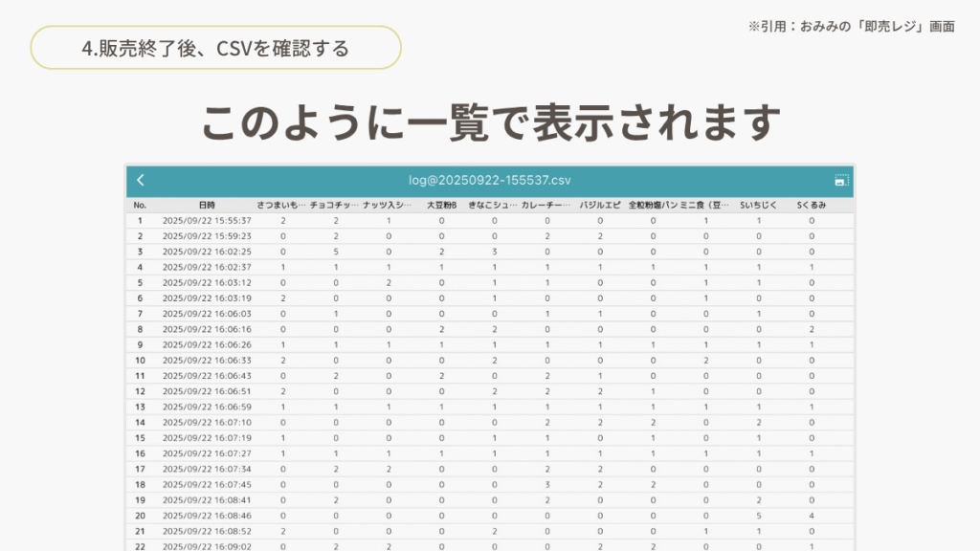Click the 日時 column header

pos(207,205)
